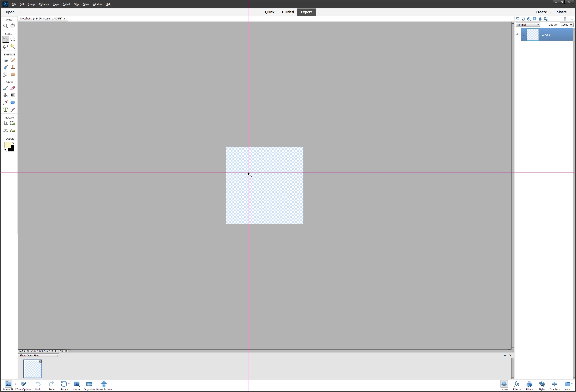
Task: Open the Create menu button
Action: [x=543, y=12]
